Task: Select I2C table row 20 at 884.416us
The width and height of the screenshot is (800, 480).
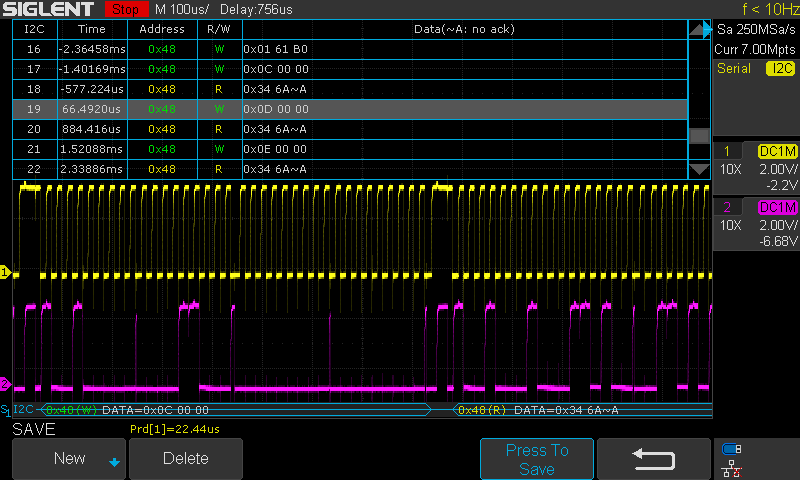Action: 350,129
